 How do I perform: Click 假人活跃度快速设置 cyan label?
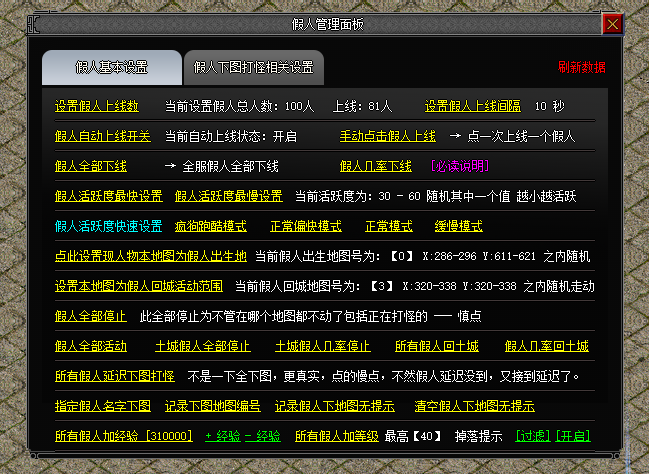[x=109, y=226]
